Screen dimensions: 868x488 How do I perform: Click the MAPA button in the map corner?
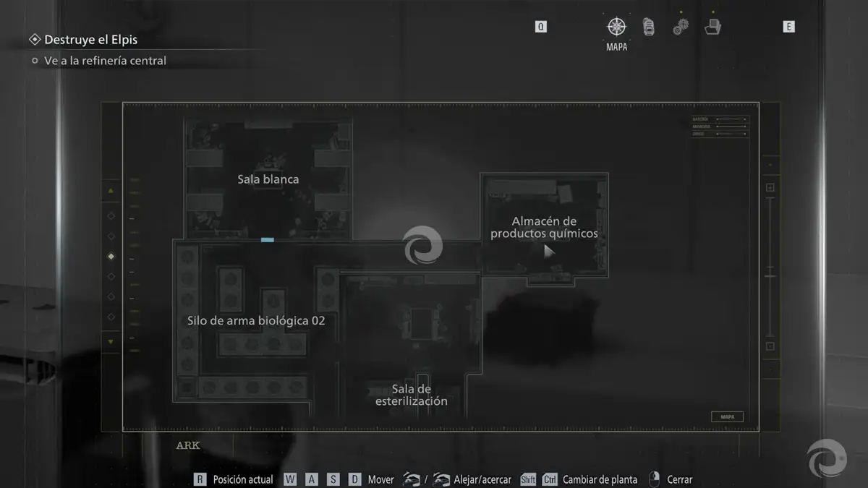pos(727,417)
